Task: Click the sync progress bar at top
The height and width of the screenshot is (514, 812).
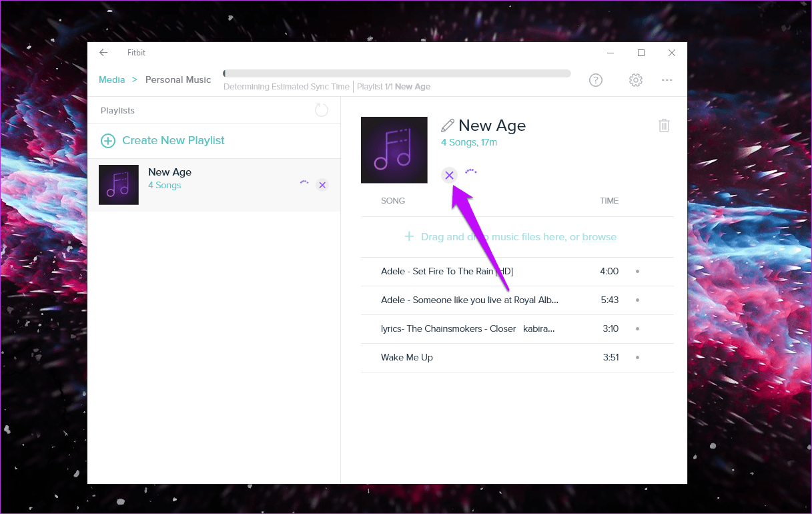Action: pyautogui.click(x=397, y=73)
